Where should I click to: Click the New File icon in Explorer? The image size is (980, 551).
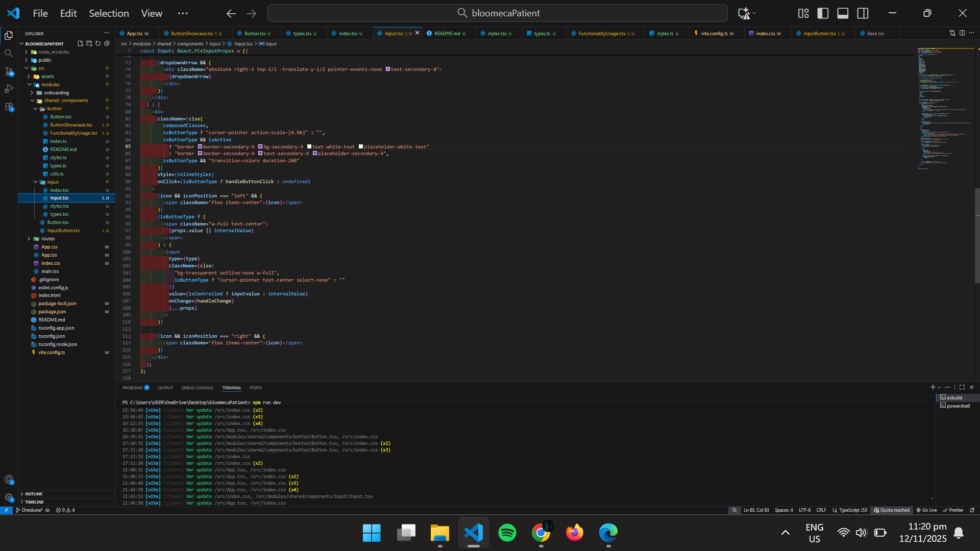pyautogui.click(x=80, y=44)
